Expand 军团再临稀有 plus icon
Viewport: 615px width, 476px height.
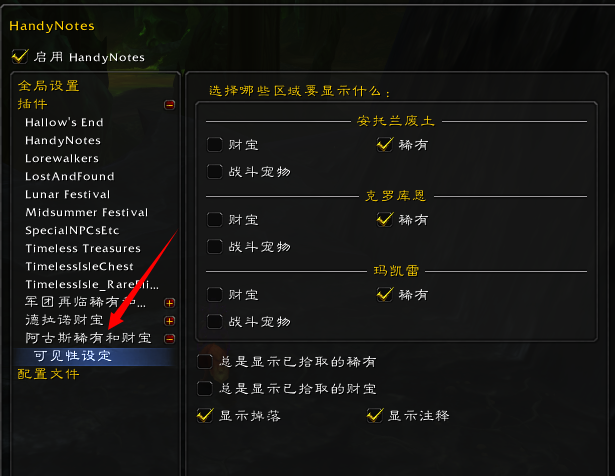169,303
